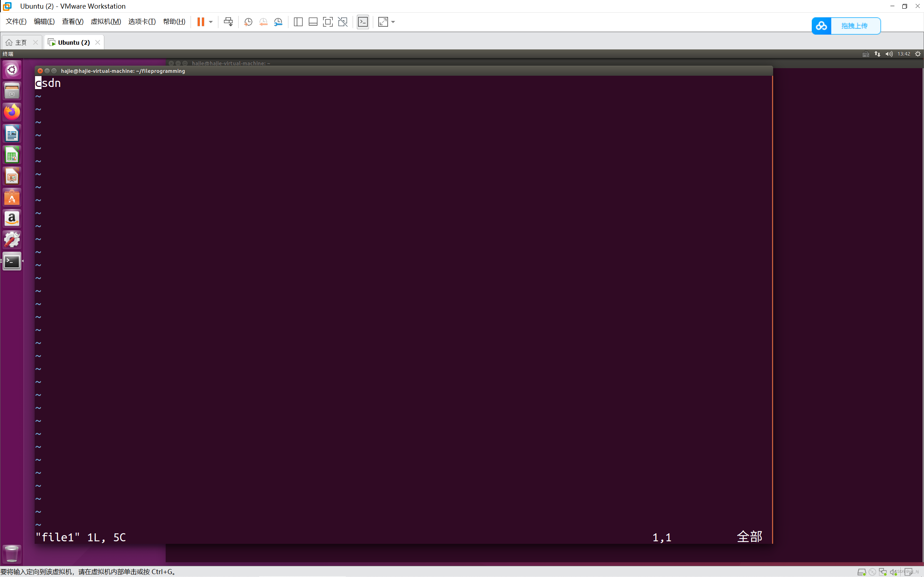Open the keyboard input indicator in the top bar
The height and width of the screenshot is (577, 924).
866,54
